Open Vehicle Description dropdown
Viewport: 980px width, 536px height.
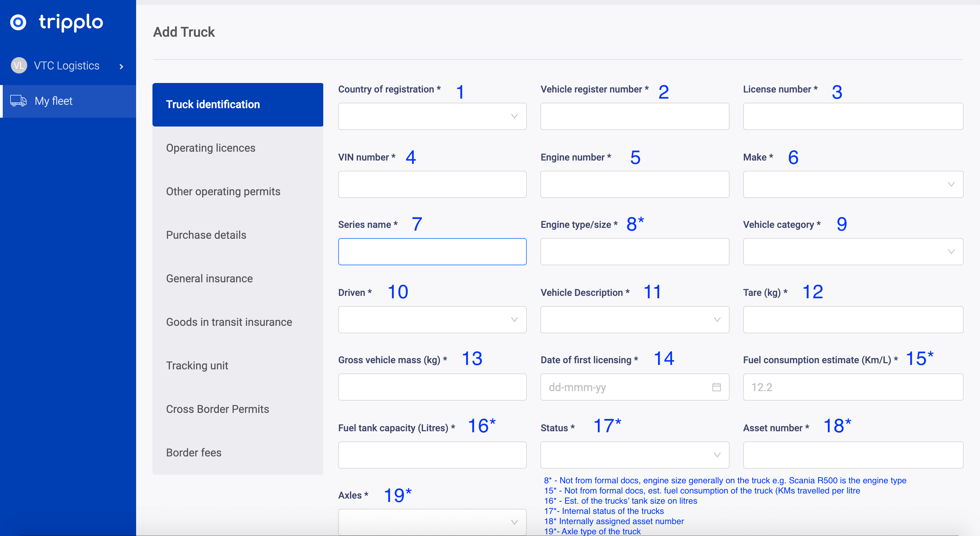click(634, 320)
